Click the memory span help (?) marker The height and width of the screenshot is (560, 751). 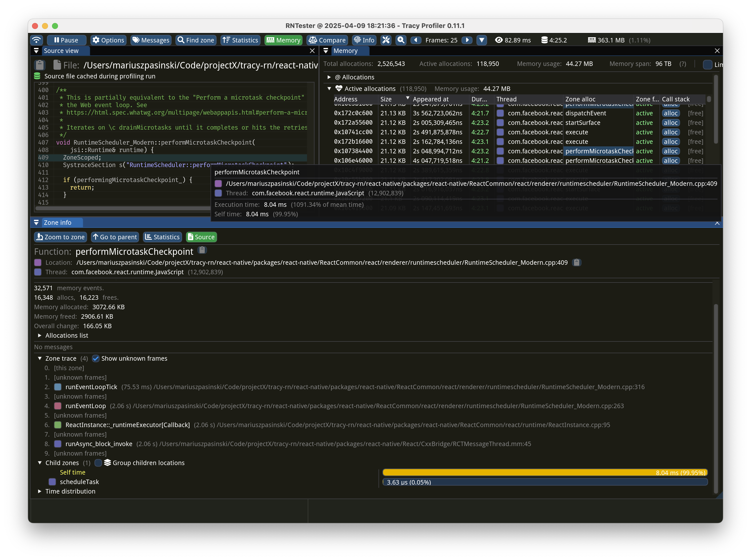point(682,64)
